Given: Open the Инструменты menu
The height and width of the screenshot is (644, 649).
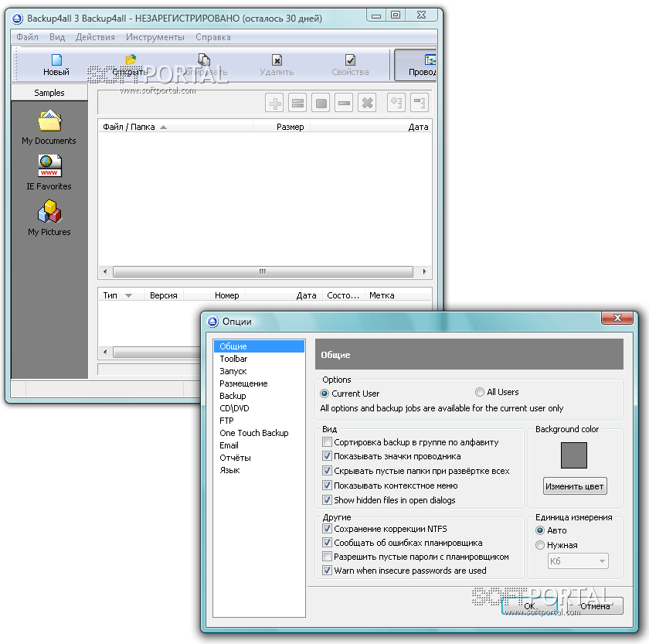Looking at the screenshot, I should tap(155, 37).
